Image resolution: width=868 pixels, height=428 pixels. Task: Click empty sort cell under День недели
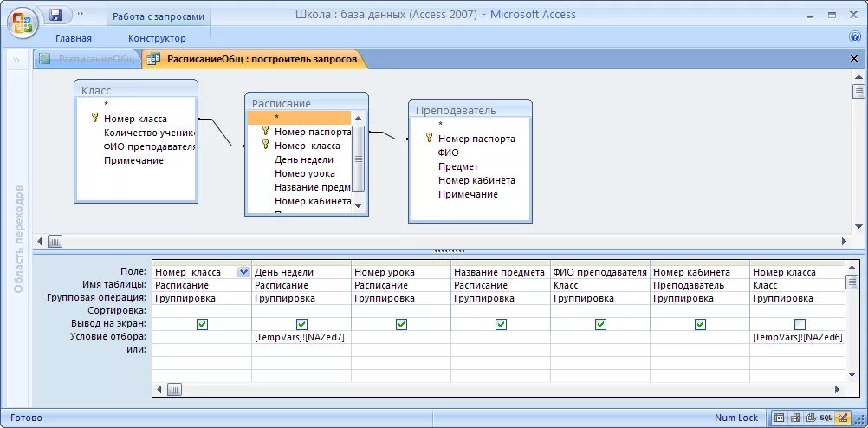(x=301, y=311)
